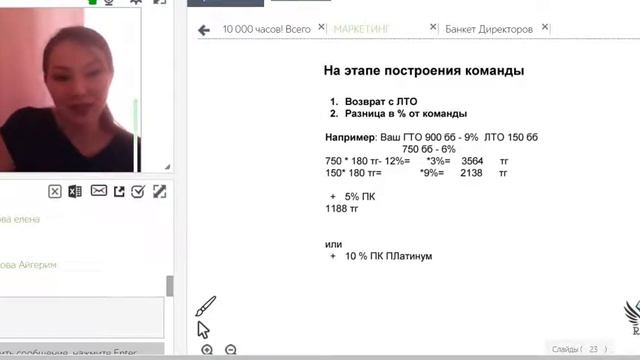Image resolution: width=640 pixels, height=360 pixels.
Task: Go back with the left arrow icon
Action: point(204,30)
